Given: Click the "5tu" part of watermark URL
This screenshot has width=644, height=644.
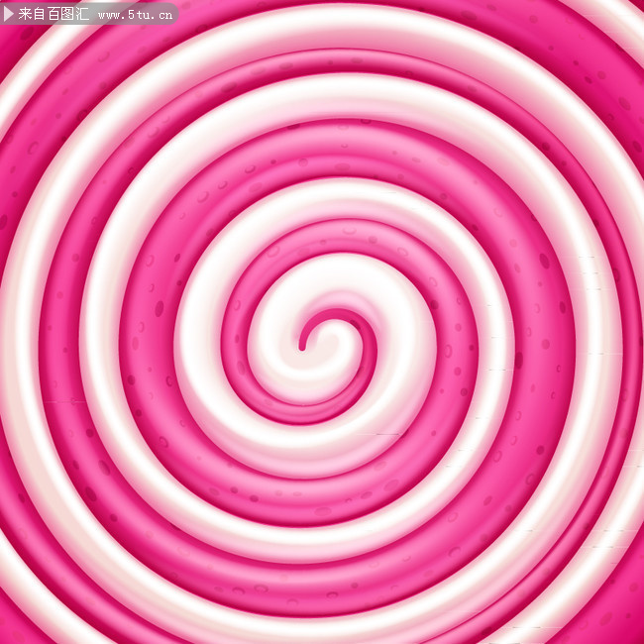Looking at the screenshot, I should pyautogui.click(x=140, y=15).
